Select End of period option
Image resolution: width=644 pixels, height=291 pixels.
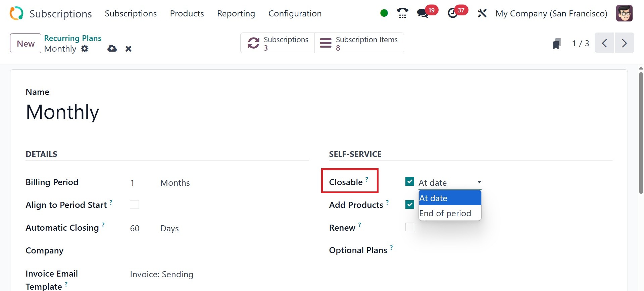point(445,213)
